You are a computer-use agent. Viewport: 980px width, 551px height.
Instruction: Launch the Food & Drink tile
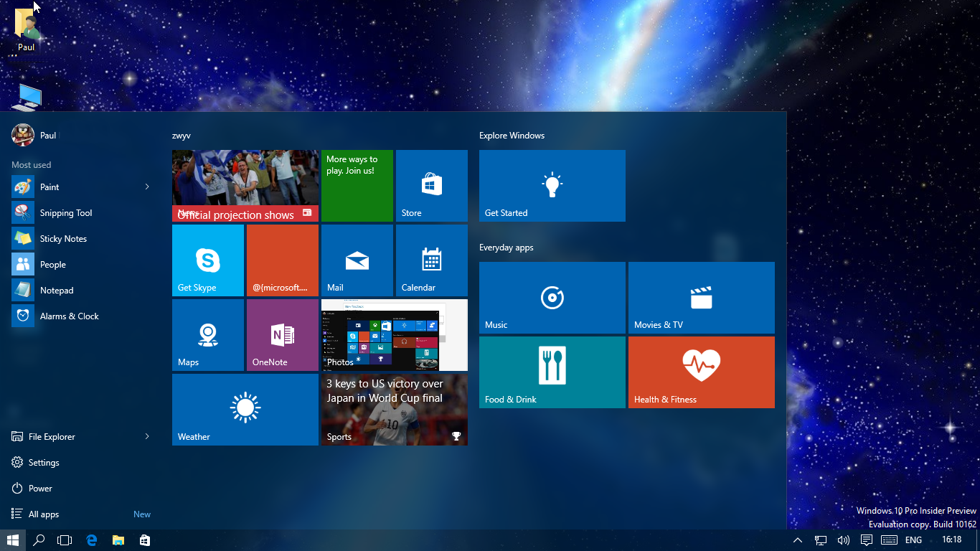click(x=552, y=372)
